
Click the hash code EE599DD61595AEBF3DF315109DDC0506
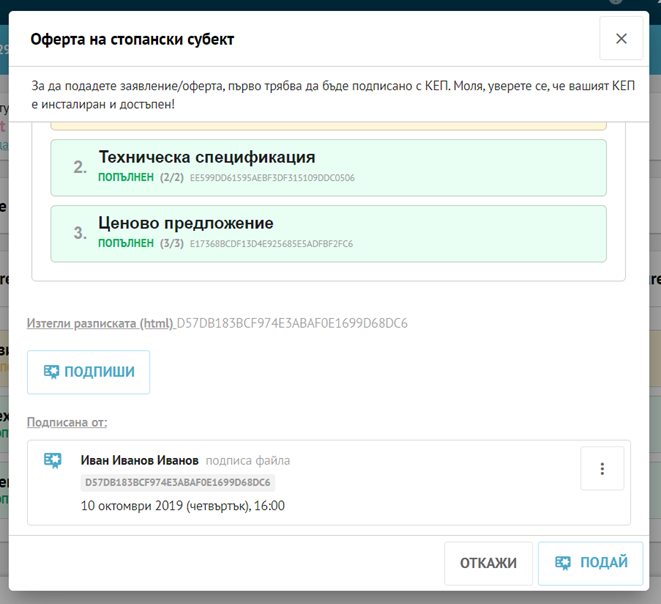272,178
